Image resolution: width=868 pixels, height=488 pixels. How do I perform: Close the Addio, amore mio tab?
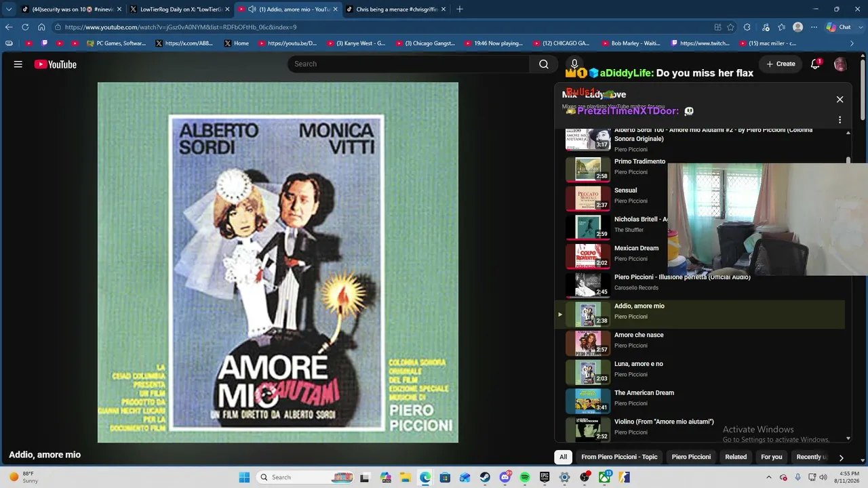click(x=335, y=9)
